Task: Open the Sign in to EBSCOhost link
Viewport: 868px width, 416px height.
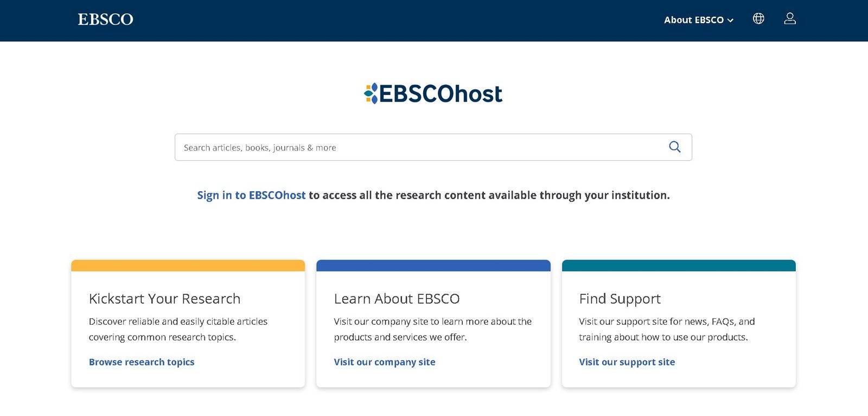Action: 251,195
